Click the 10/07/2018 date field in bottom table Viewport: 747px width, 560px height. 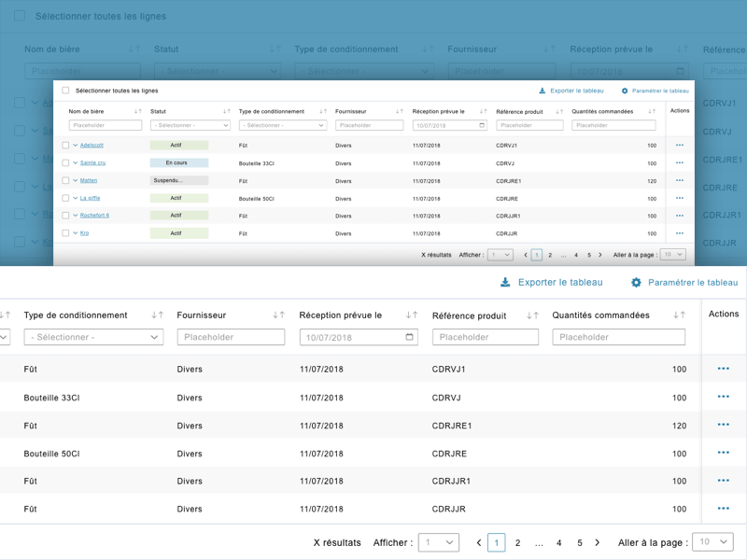[x=359, y=337]
